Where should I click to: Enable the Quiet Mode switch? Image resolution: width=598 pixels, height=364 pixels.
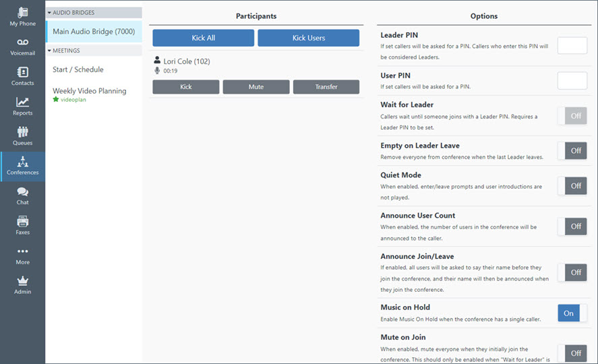[x=572, y=185]
